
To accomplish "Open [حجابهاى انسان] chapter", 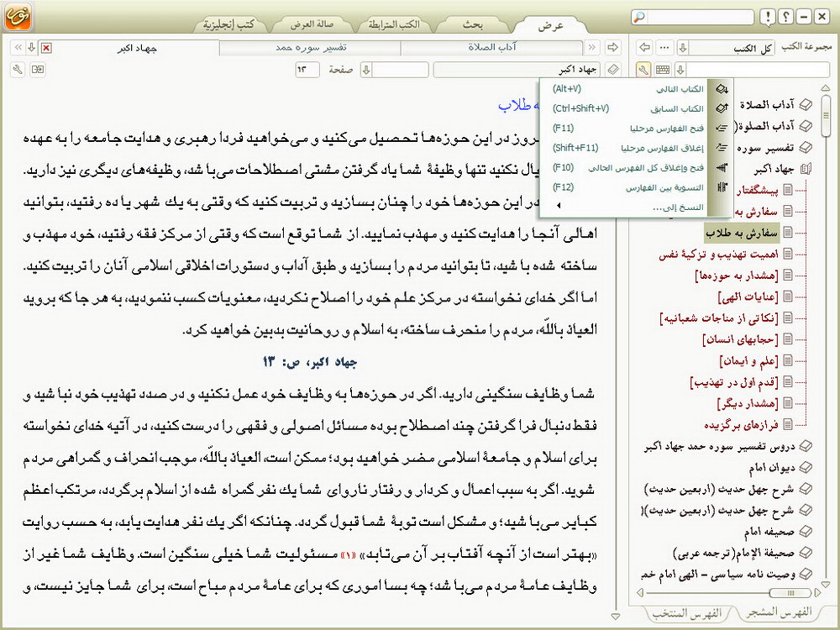I will click(740, 339).
